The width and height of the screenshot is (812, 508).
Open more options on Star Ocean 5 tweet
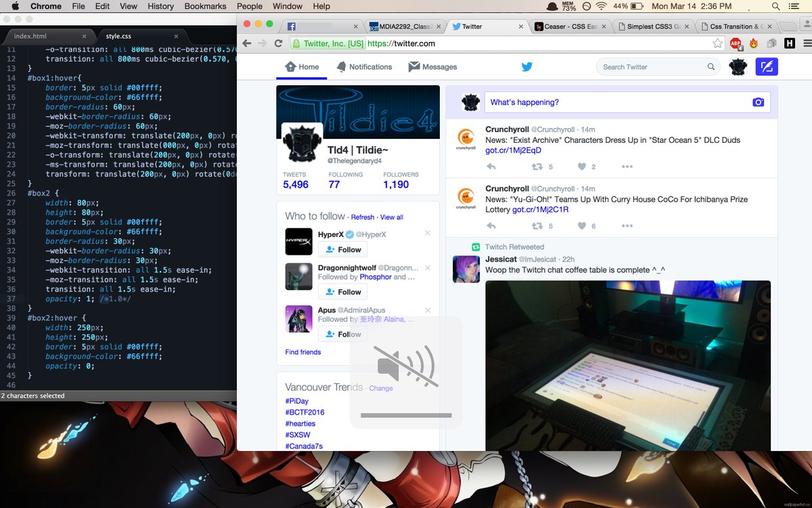[627, 167]
